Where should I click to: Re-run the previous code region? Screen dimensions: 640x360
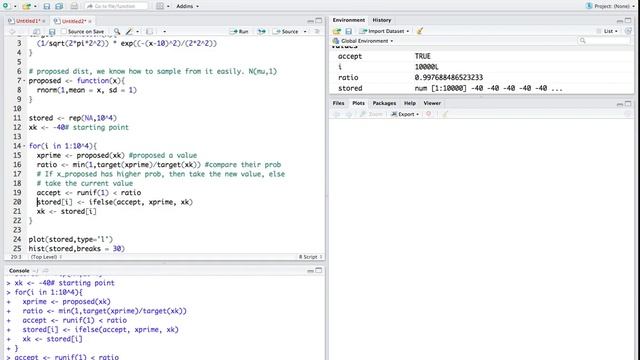[x=262, y=31]
